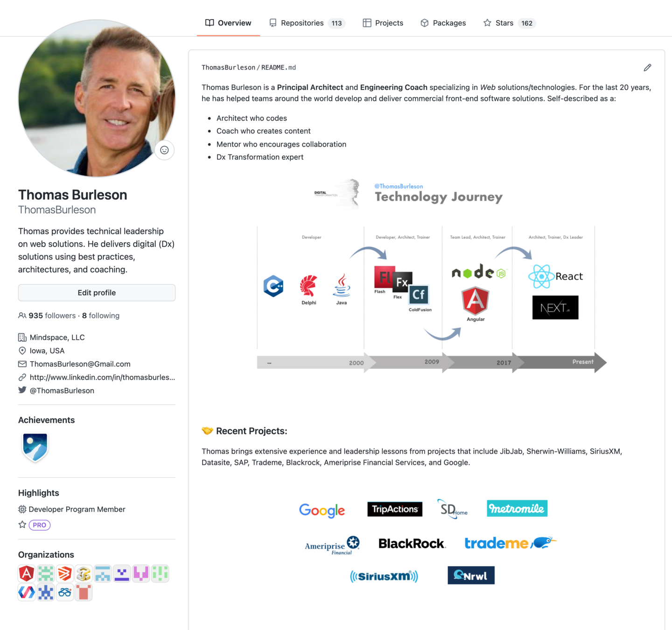Open the Stars tab
Viewport: 672px width, 630px height.
coord(510,23)
